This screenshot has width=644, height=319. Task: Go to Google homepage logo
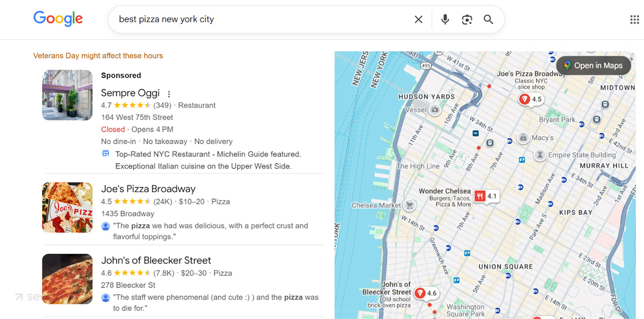[x=58, y=19]
